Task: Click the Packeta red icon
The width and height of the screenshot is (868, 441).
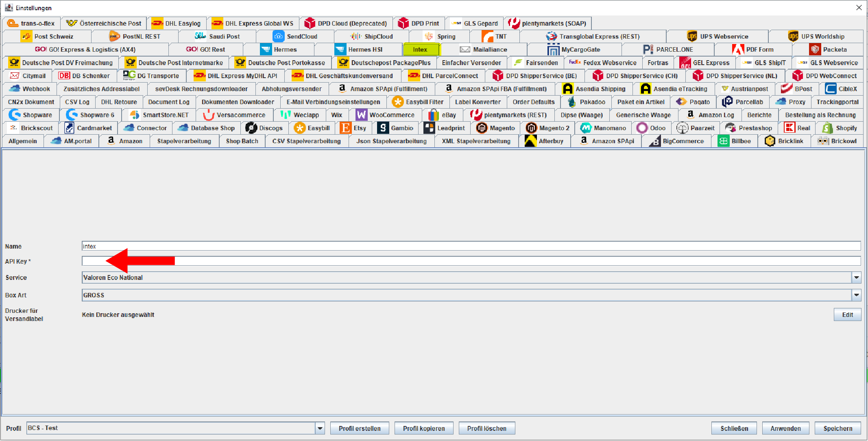Action: [815, 49]
